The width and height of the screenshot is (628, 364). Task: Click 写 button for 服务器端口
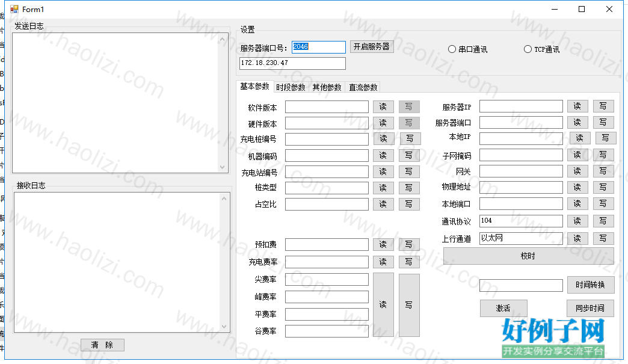pos(603,123)
